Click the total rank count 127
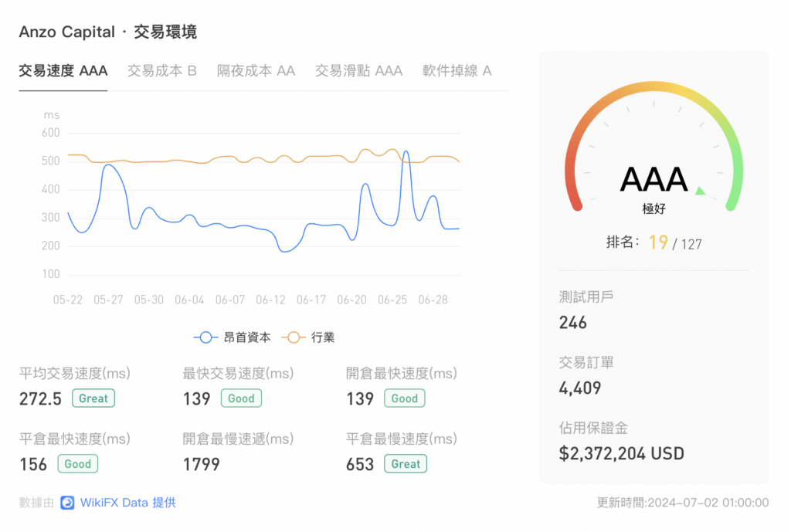This screenshot has width=791, height=532. pyautogui.click(x=691, y=245)
